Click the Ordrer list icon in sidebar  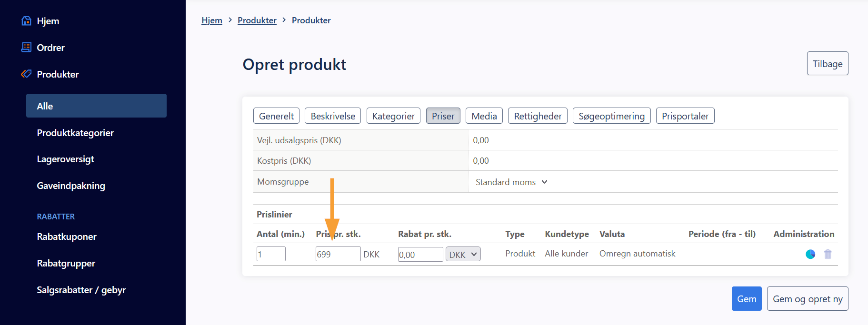tap(26, 47)
